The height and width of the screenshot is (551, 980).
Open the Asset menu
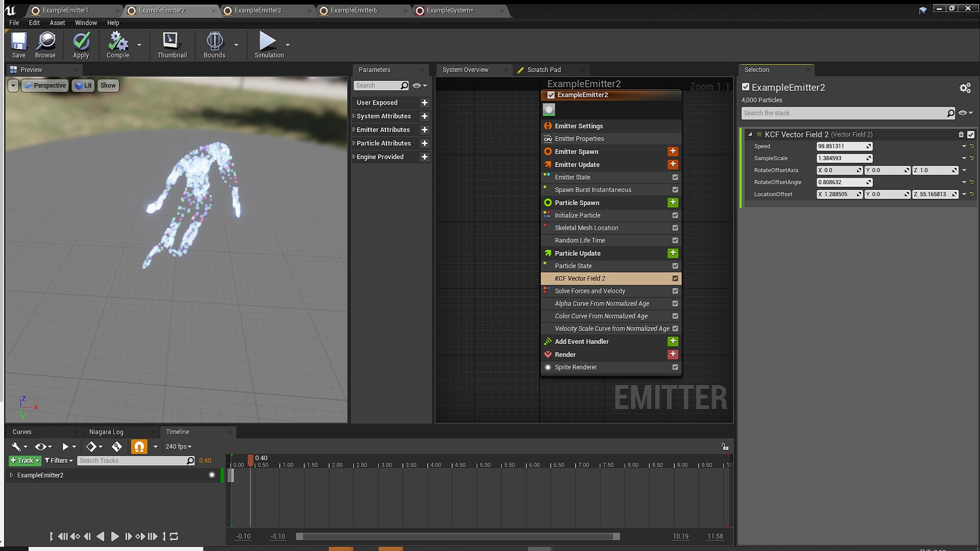57,23
